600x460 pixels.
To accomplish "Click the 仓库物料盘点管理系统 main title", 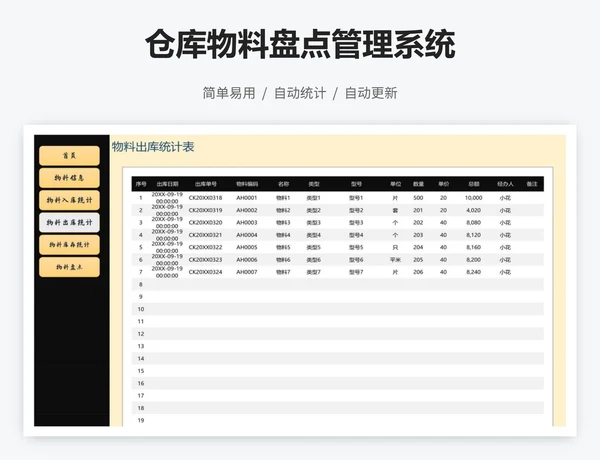I will pos(300,45).
